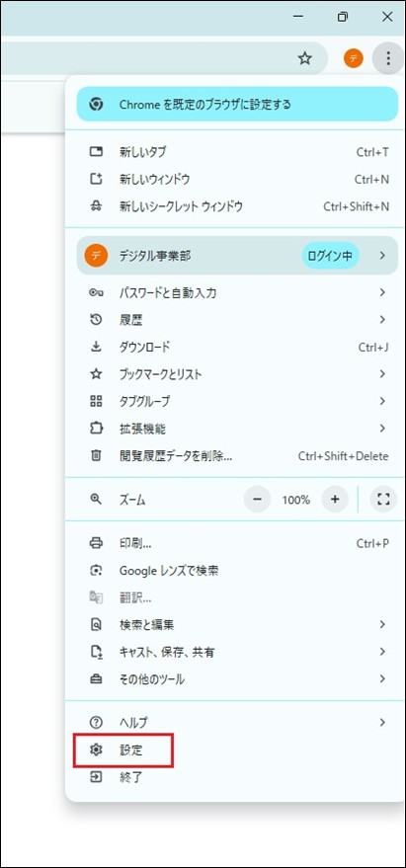Click the printer icon for 印刷

96,543
